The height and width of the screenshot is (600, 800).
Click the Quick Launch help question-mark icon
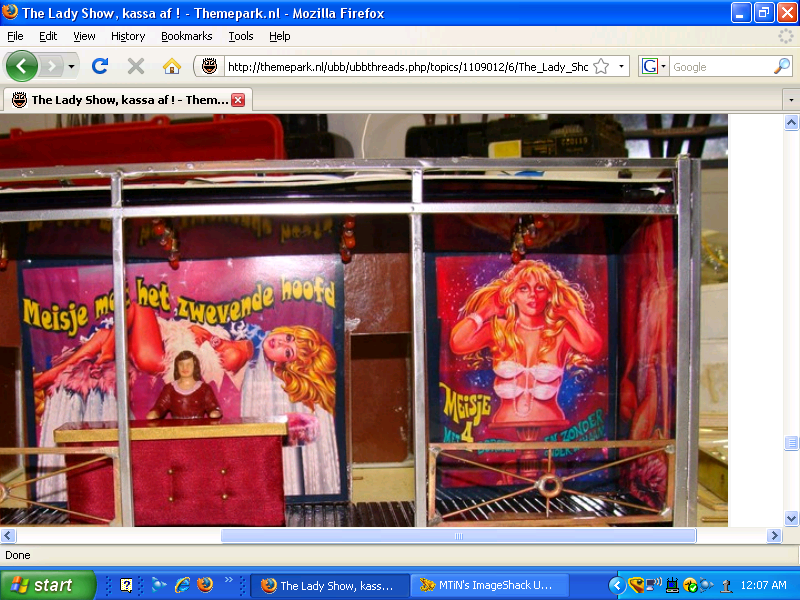pyautogui.click(x=126, y=585)
